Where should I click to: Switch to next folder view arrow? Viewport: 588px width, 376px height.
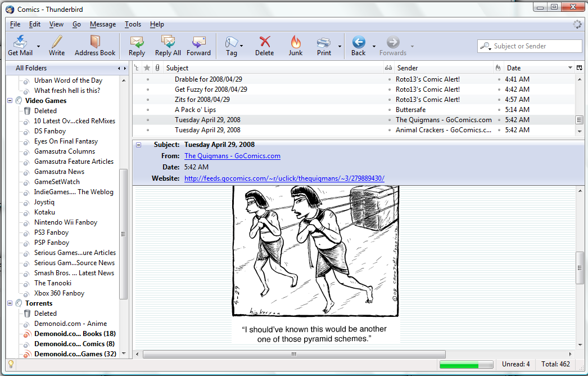pos(125,68)
